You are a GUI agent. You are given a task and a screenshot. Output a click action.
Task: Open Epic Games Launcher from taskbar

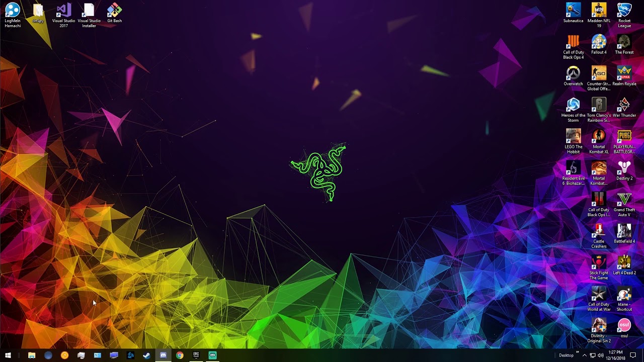[x=196, y=355]
